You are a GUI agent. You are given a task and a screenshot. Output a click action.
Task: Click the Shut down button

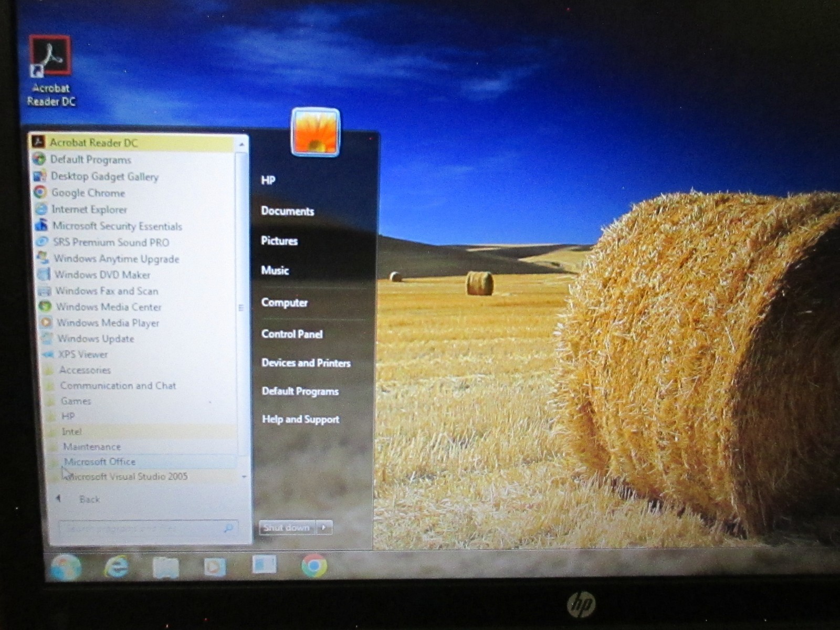[x=287, y=527]
